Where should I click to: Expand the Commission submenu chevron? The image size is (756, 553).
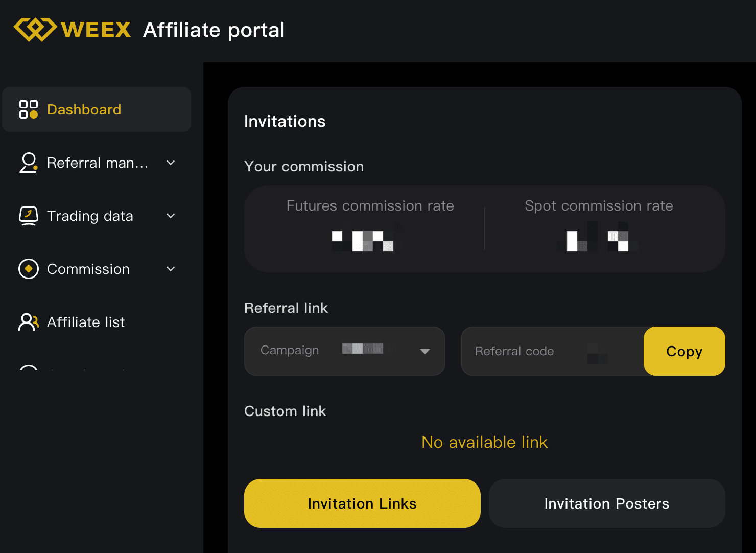tap(171, 269)
